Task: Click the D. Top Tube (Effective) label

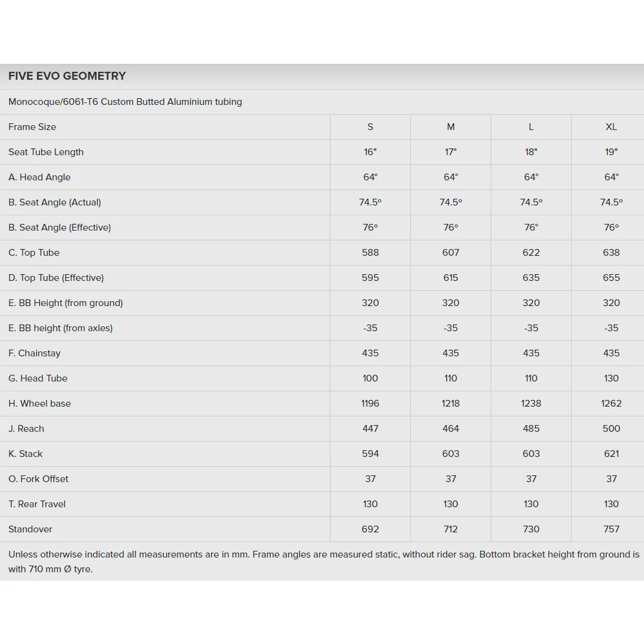Action: point(56,278)
